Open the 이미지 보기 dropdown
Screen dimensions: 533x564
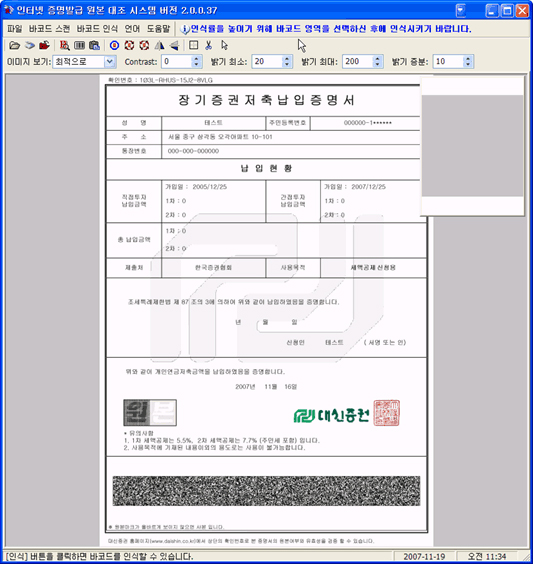click(x=110, y=62)
